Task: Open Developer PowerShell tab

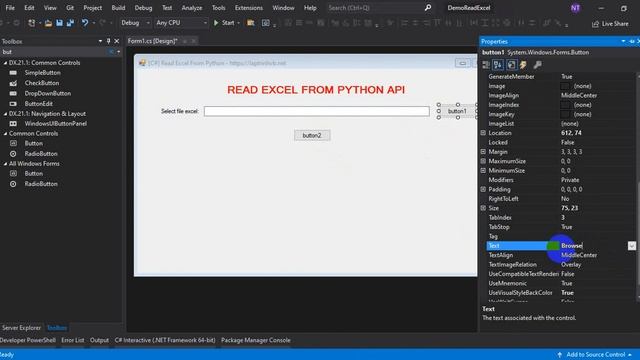Action: point(28,340)
